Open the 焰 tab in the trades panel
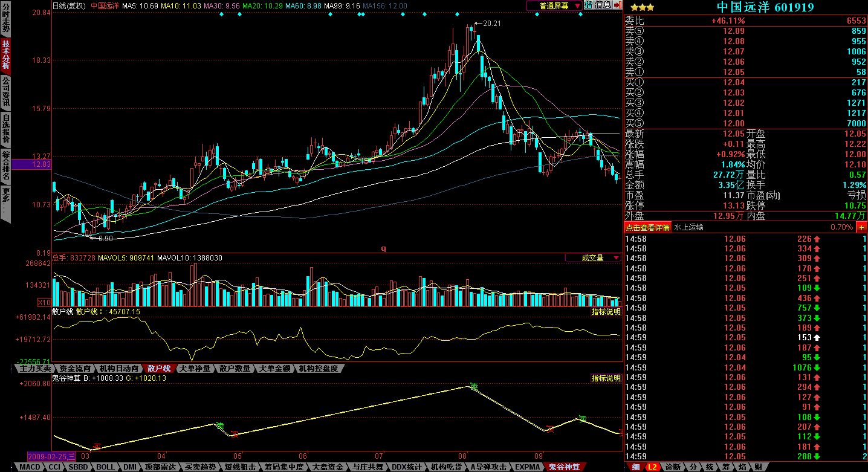868x472 pixels. pyautogui.click(x=742, y=467)
